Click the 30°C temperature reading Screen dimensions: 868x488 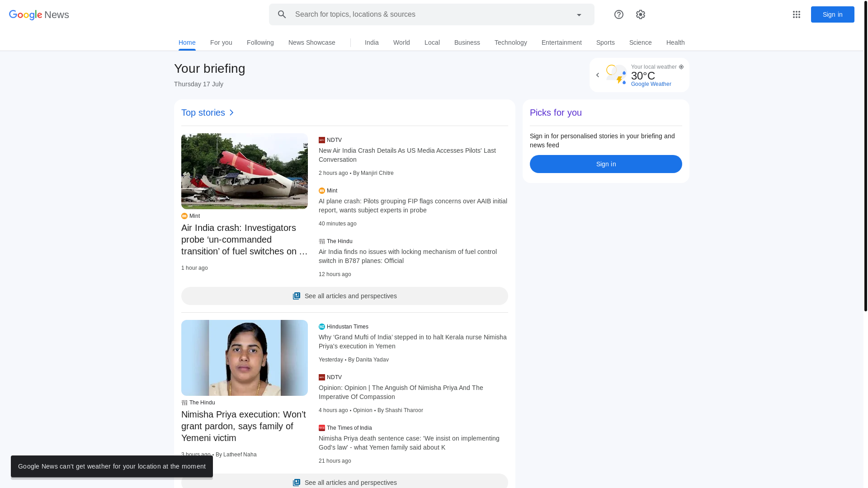point(643,76)
